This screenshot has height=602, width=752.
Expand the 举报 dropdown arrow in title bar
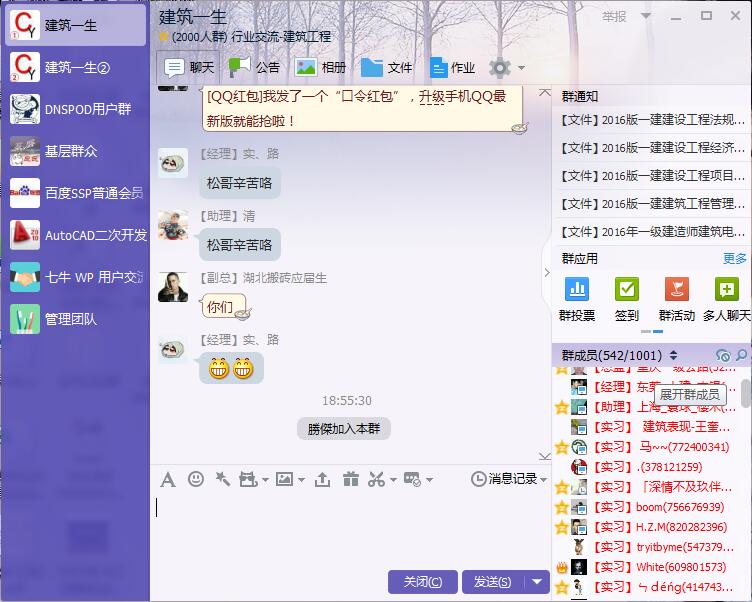pyautogui.click(x=646, y=16)
